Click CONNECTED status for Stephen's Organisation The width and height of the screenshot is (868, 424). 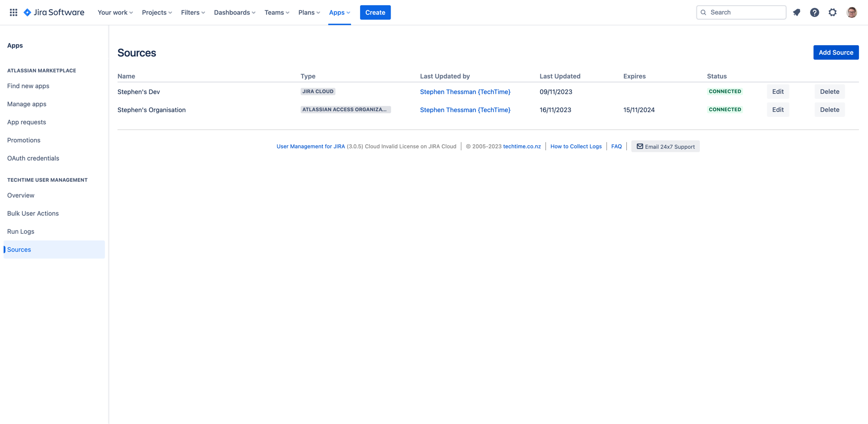click(725, 109)
